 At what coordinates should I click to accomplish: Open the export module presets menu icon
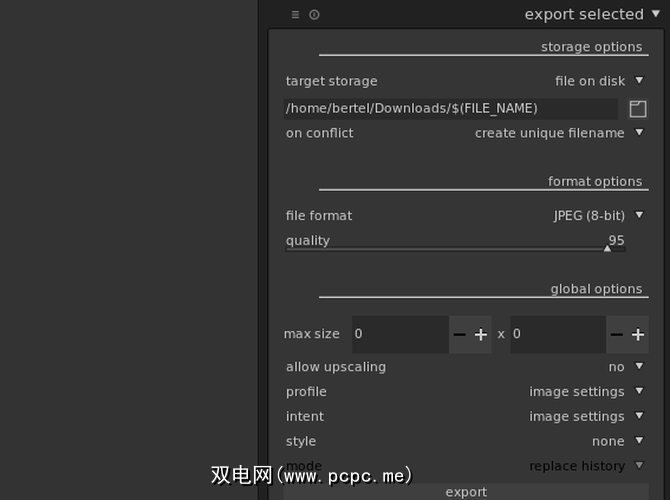click(x=295, y=15)
